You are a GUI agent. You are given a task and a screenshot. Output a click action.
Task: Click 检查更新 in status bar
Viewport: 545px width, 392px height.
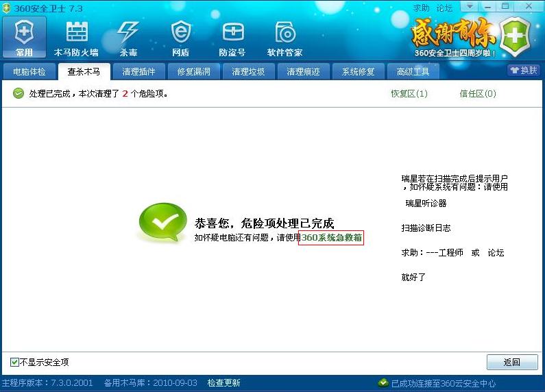(x=224, y=383)
